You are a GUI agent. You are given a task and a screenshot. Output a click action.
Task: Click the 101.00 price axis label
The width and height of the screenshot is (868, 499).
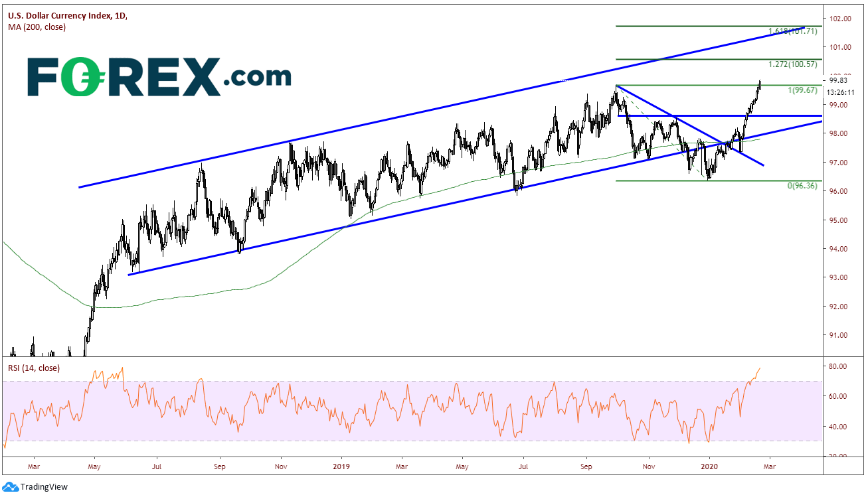tap(839, 47)
